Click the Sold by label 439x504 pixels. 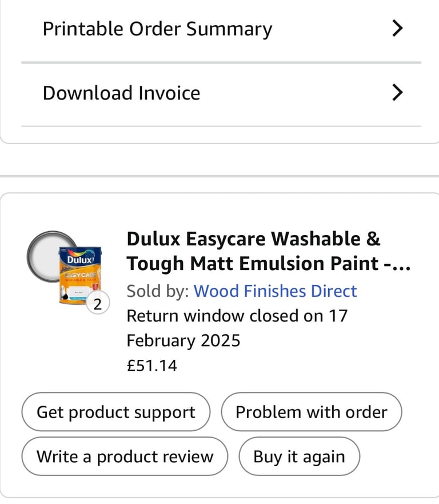pos(157,291)
